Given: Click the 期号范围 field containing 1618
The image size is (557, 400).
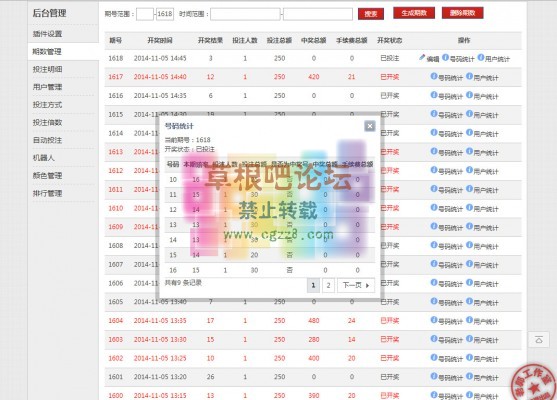Looking at the screenshot, I should click(x=165, y=14).
